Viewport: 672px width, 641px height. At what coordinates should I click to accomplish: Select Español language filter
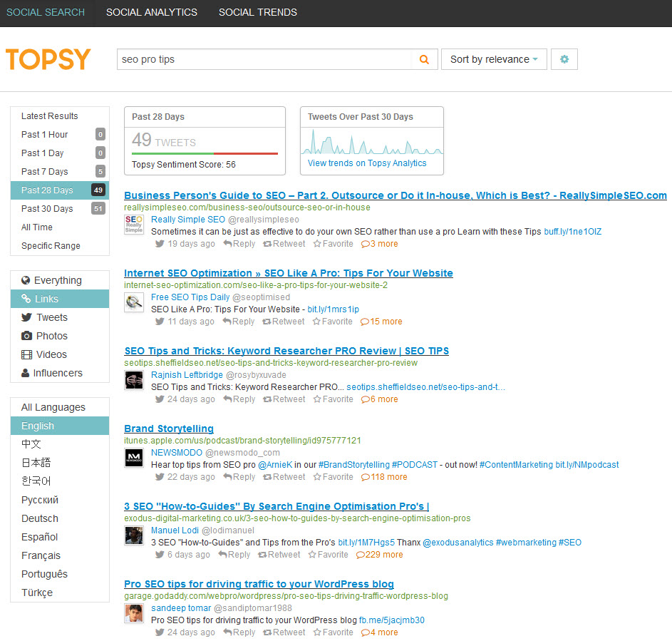point(60,537)
